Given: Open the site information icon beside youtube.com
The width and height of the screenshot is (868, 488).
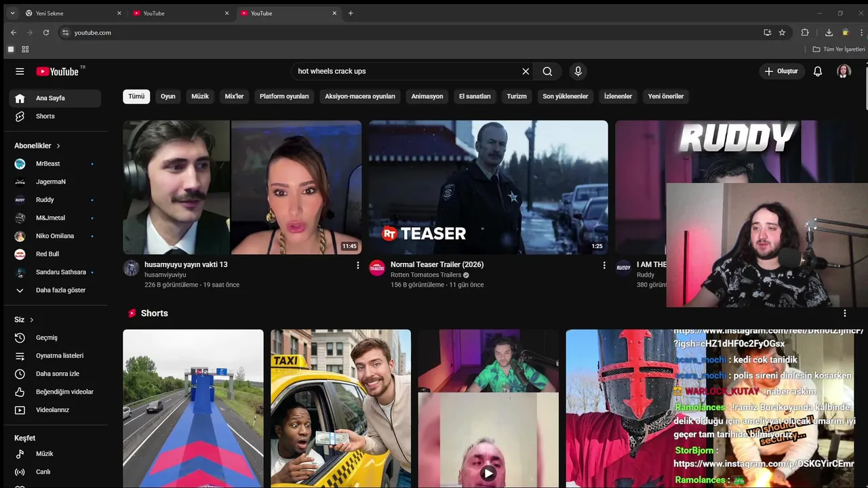Looking at the screenshot, I should [65, 33].
